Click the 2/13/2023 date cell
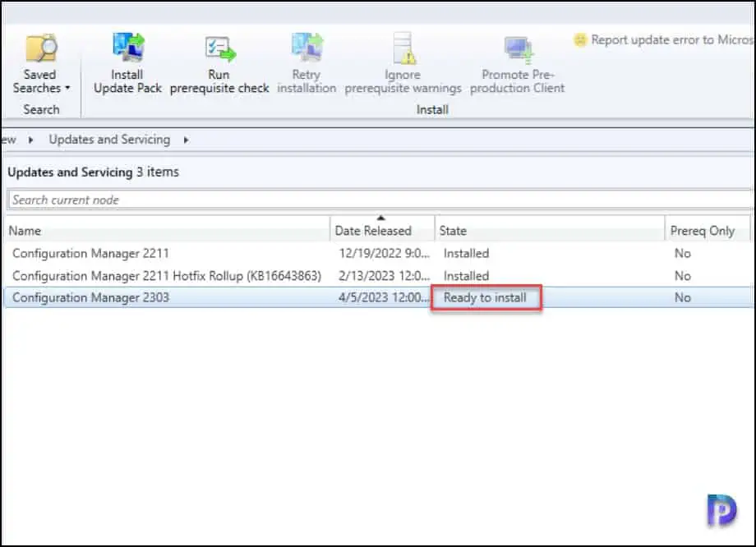The width and height of the screenshot is (756, 547). click(384, 276)
